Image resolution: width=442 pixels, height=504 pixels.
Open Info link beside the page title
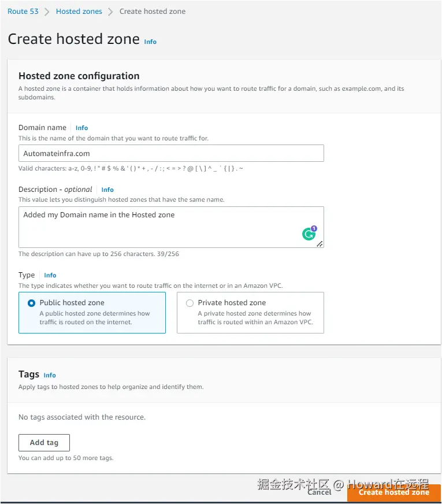[x=150, y=42]
